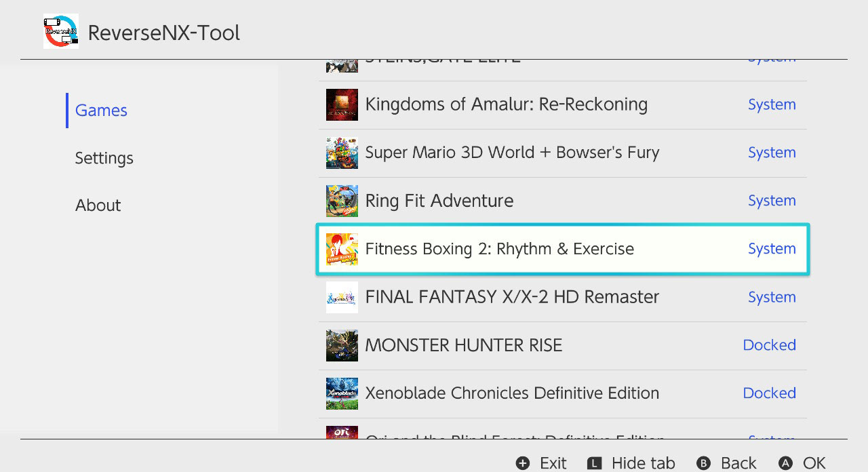Click the Kingdoms of Amalur game icon
868x472 pixels.
coord(342,104)
